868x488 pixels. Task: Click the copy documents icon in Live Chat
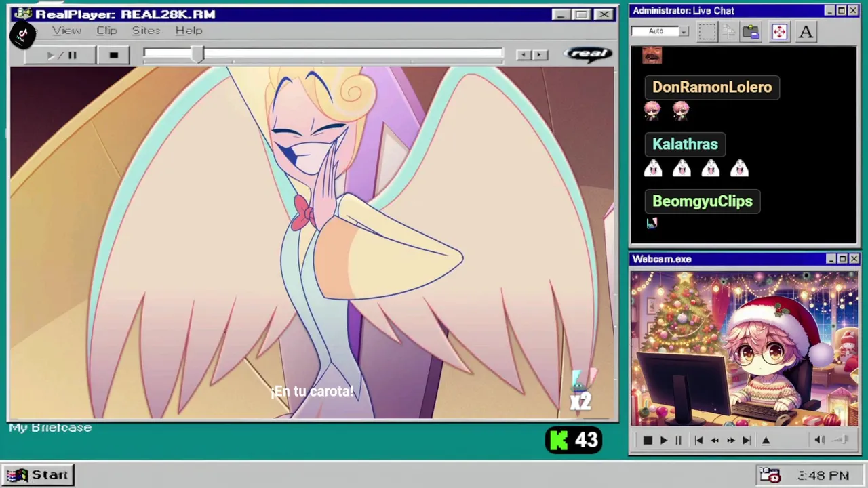tap(728, 32)
